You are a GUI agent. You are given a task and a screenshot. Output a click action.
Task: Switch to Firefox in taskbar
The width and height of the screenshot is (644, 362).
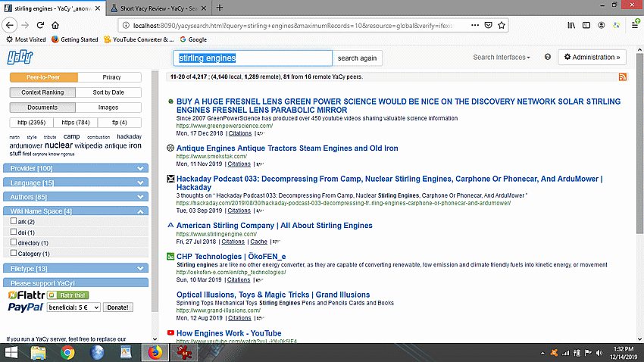[x=155, y=353]
